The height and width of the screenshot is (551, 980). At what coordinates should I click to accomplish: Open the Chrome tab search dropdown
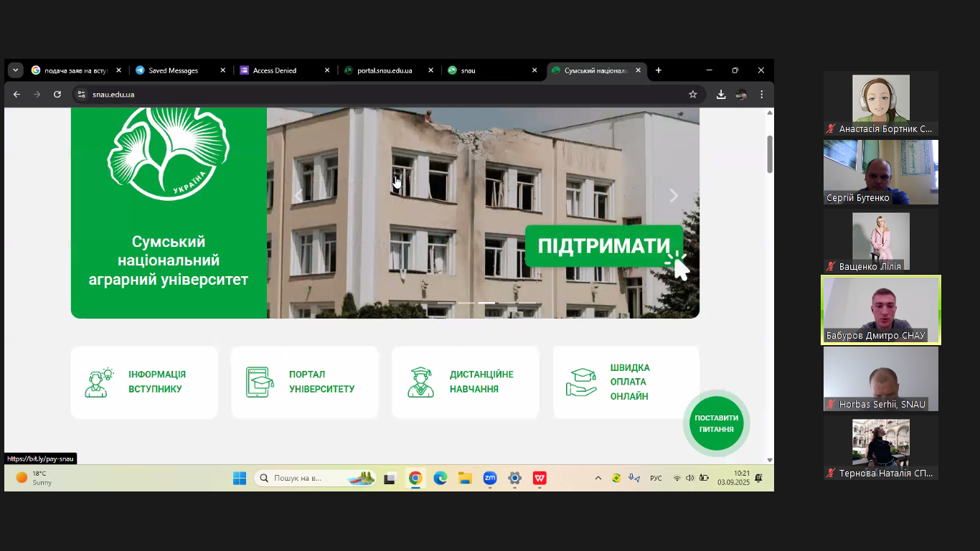click(x=16, y=70)
